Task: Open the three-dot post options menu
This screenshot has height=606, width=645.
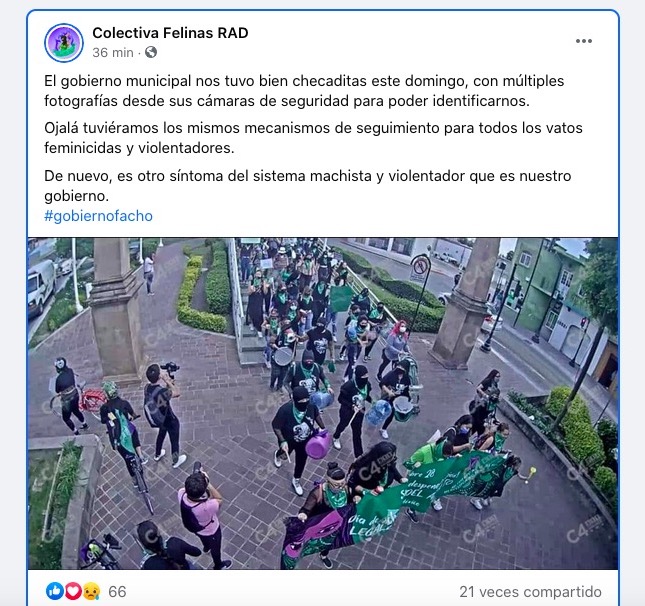Action: tap(584, 41)
